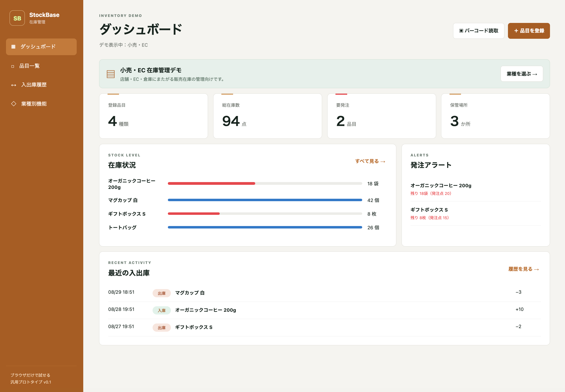Open the 品目一覧 sidebar menu item

pyautogui.click(x=41, y=66)
